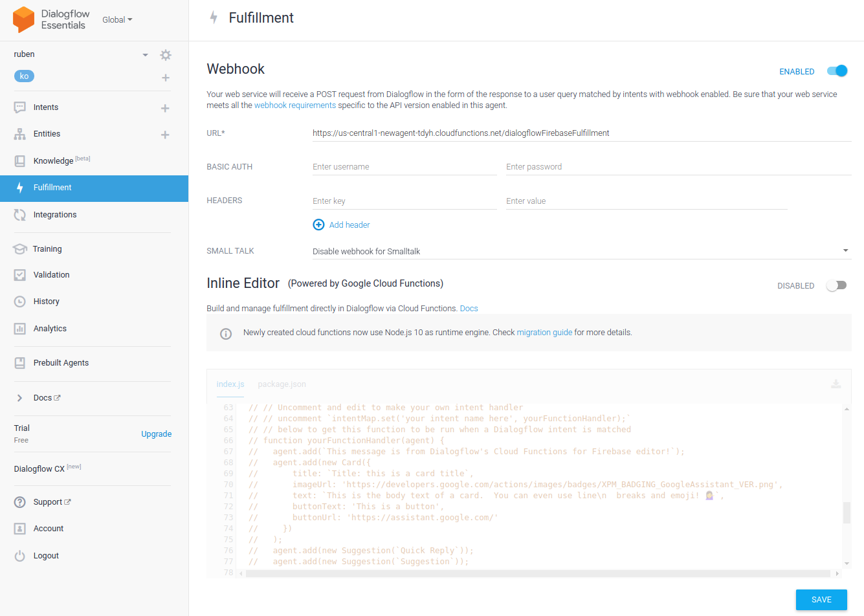Open Inline Editor Docs link
Screen dimensions: 864x616
tap(469, 309)
